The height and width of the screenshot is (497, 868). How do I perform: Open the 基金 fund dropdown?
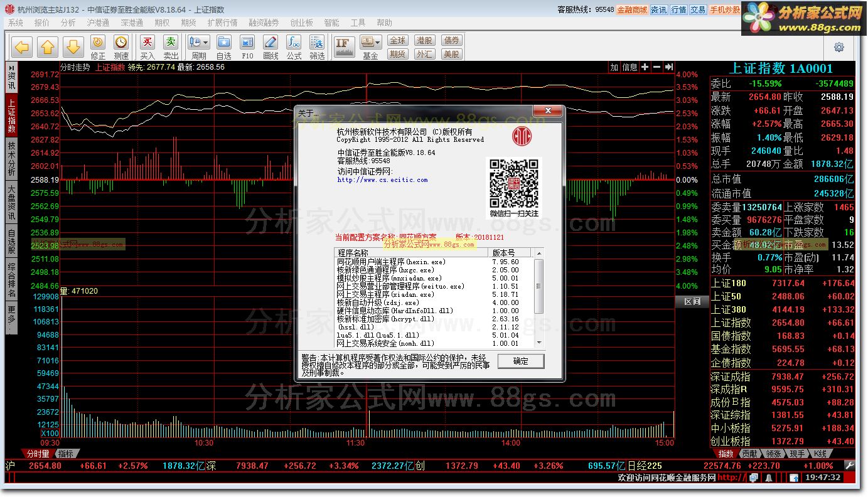[370, 48]
